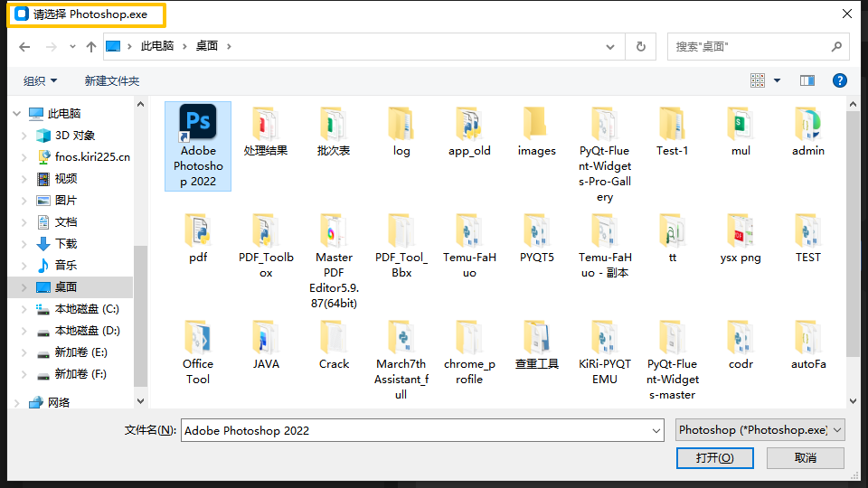Click the Master PDF Editor folder icon
This screenshot has width=868, height=488.
pos(334,231)
